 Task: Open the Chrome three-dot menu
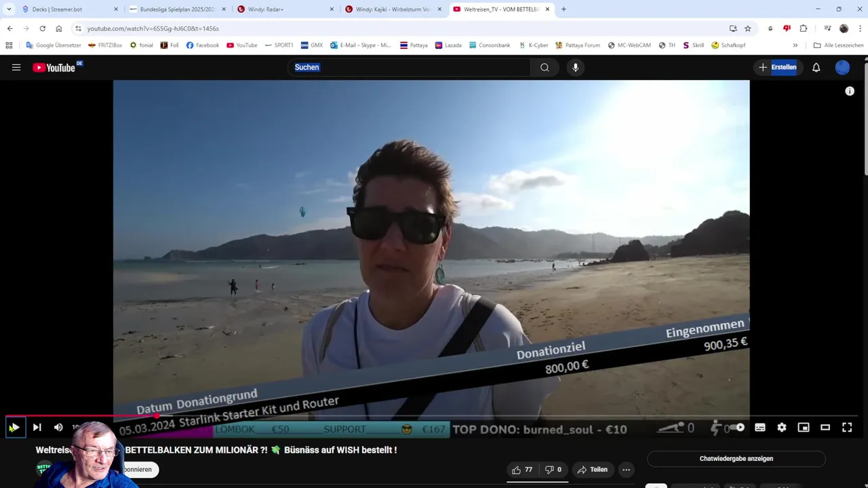[x=860, y=28]
